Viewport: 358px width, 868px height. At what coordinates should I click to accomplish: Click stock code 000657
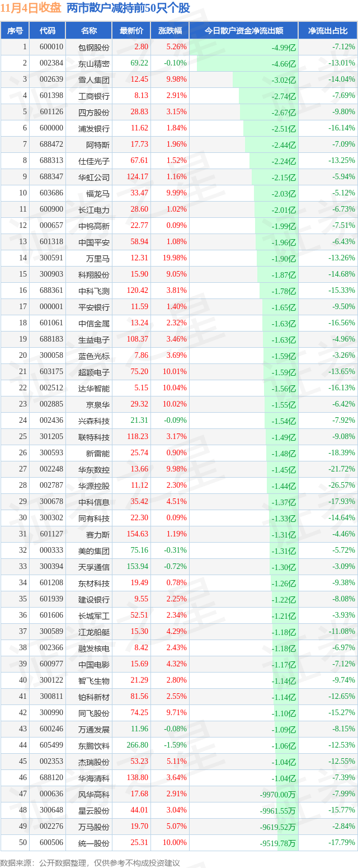click(51, 226)
